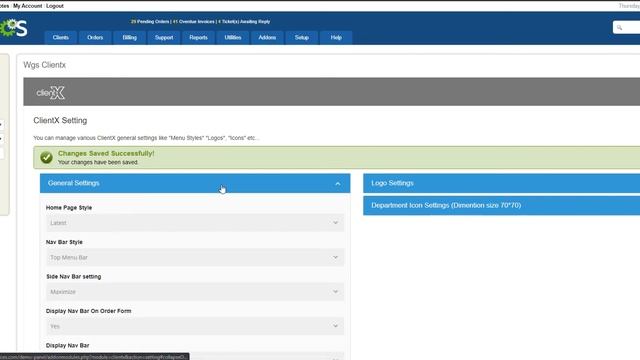Image resolution: width=640 pixels, height=360 pixels.
Task: Click the Changes Saved Successfully message
Action: (x=106, y=153)
